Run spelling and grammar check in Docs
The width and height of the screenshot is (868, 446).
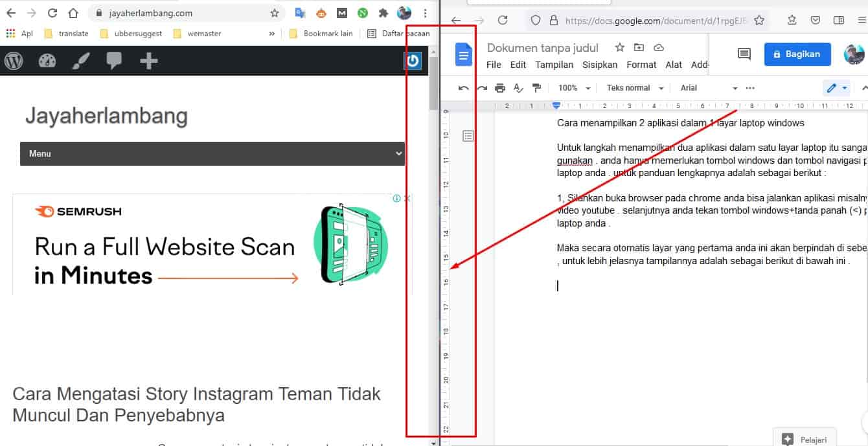click(x=518, y=88)
